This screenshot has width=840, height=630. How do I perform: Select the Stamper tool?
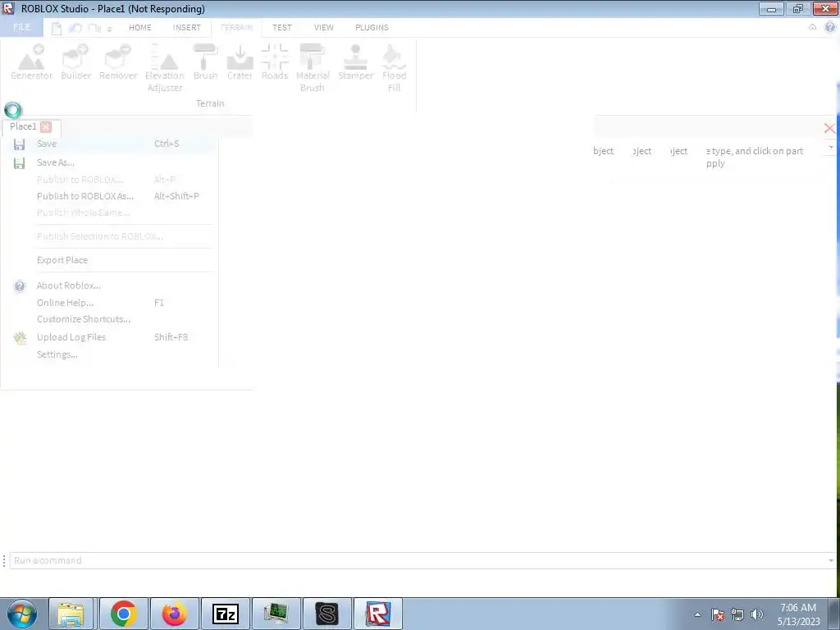(x=355, y=62)
